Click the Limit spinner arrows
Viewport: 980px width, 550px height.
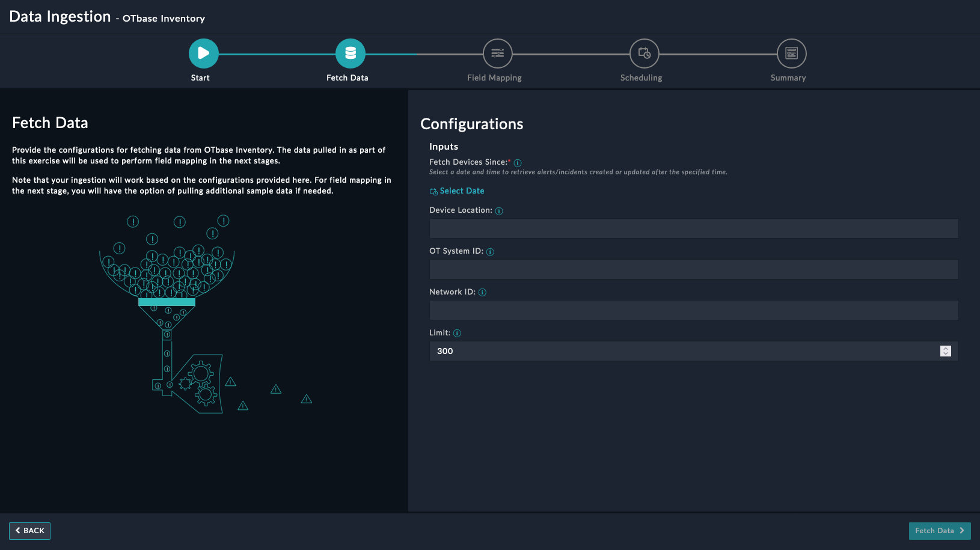pyautogui.click(x=945, y=351)
